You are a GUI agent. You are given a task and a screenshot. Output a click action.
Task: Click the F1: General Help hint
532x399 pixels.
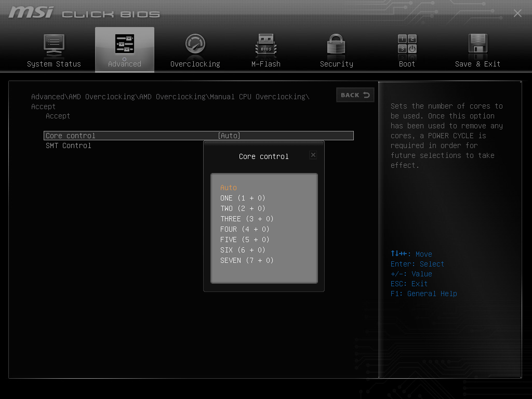pyautogui.click(x=424, y=294)
